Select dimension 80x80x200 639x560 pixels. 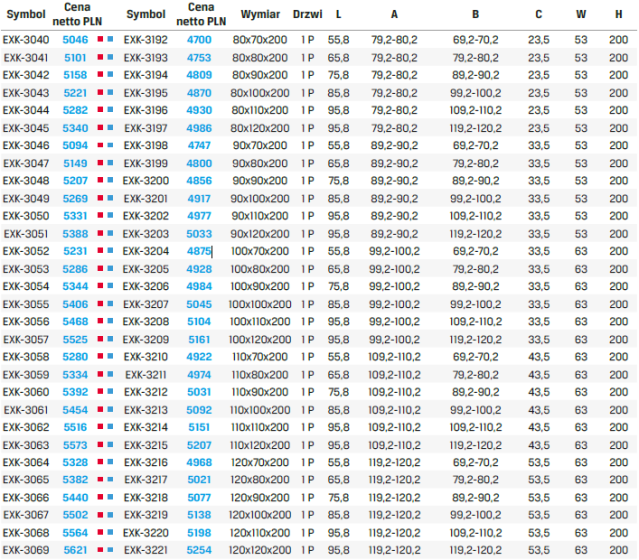tap(260, 57)
